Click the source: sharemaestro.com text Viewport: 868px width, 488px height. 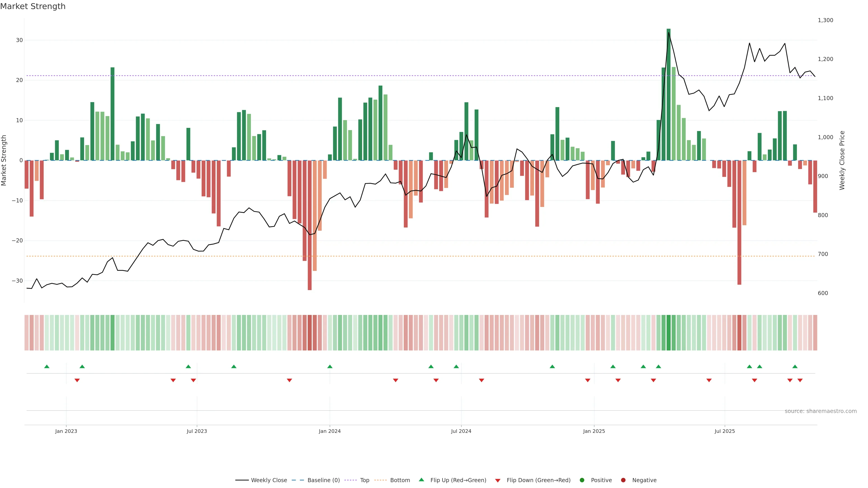pyautogui.click(x=821, y=411)
